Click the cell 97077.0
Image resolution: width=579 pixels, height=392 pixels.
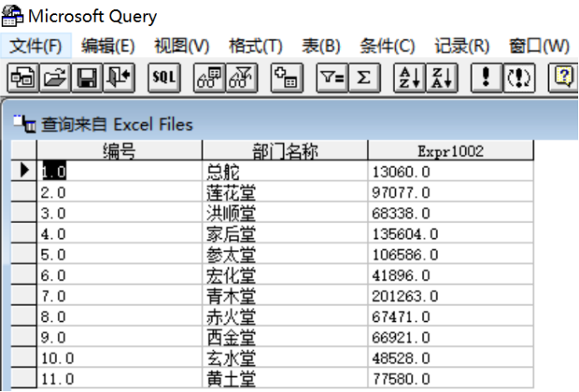[x=450, y=191]
